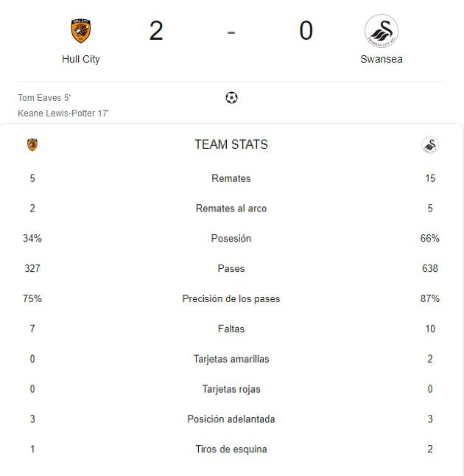The image size is (464, 476).
Task: Click the Posición adelantada label
Action: 231,419
